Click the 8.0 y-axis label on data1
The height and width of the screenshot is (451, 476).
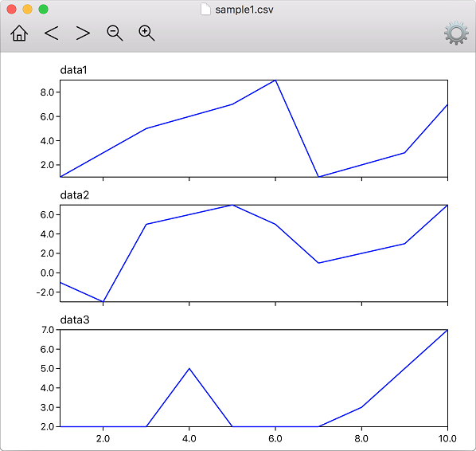[47, 92]
